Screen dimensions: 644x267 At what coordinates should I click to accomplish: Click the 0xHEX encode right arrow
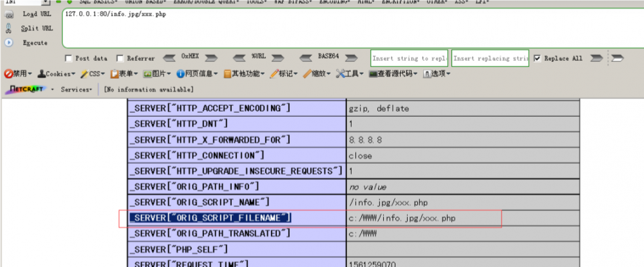coord(211,58)
